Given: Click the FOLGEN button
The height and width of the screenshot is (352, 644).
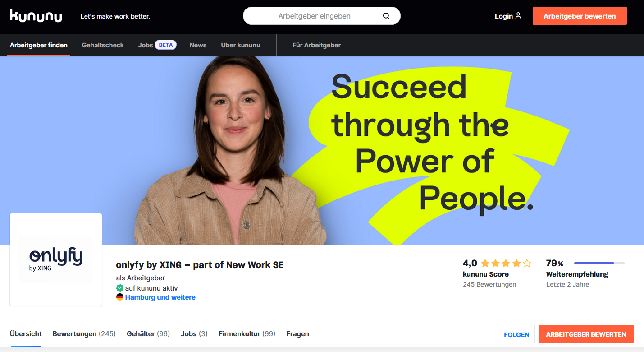Looking at the screenshot, I should click(x=516, y=334).
